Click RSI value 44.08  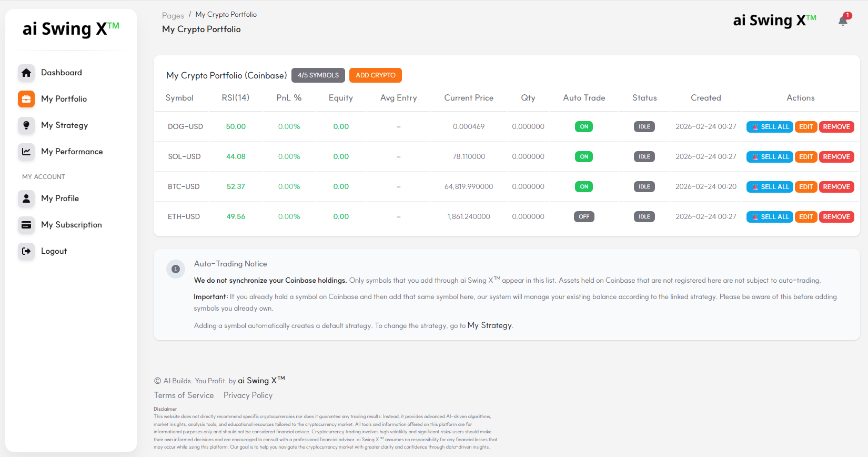click(236, 157)
